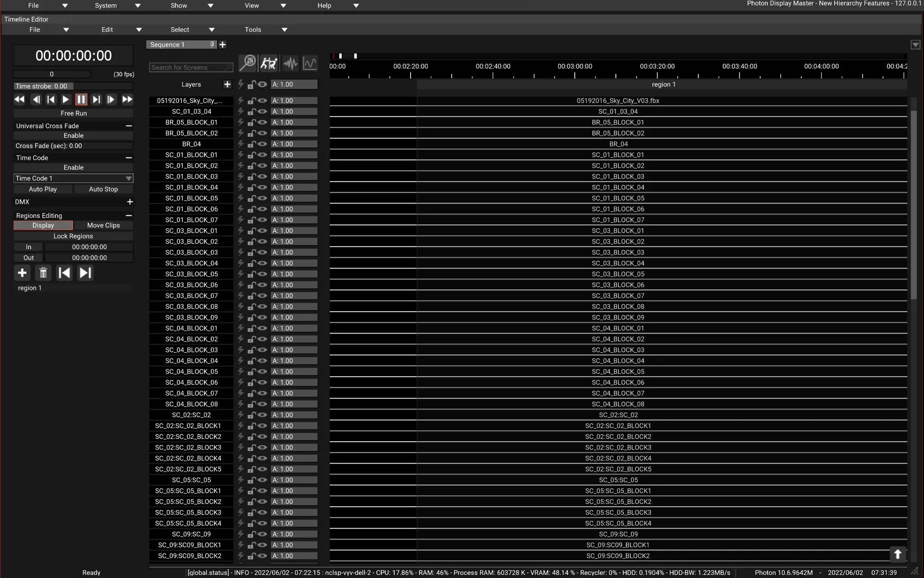This screenshot has width=924, height=578.
Task: Toggle the eye on the SC_02:SC_02 layer
Action: pyautogui.click(x=262, y=415)
